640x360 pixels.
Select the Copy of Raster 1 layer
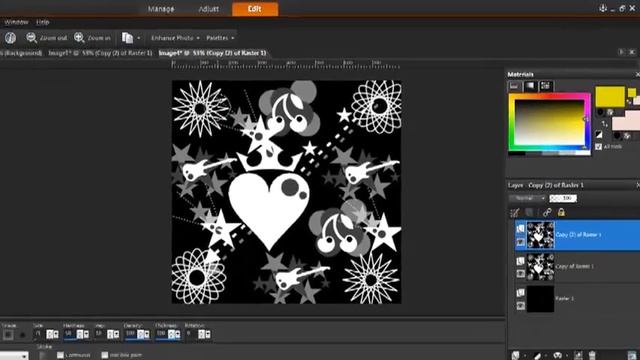point(577,267)
